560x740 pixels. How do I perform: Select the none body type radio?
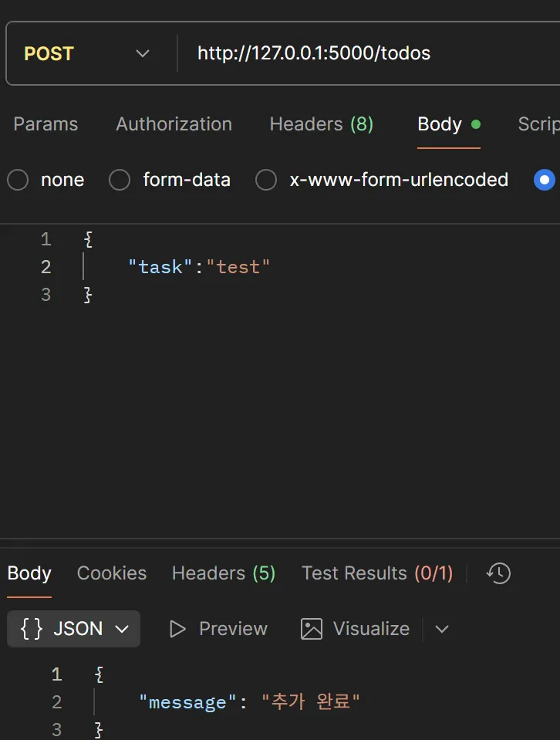tap(18, 180)
